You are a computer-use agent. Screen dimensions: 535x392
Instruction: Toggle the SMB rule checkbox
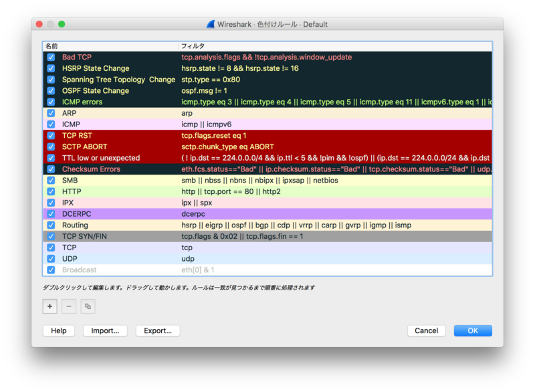tap(51, 180)
